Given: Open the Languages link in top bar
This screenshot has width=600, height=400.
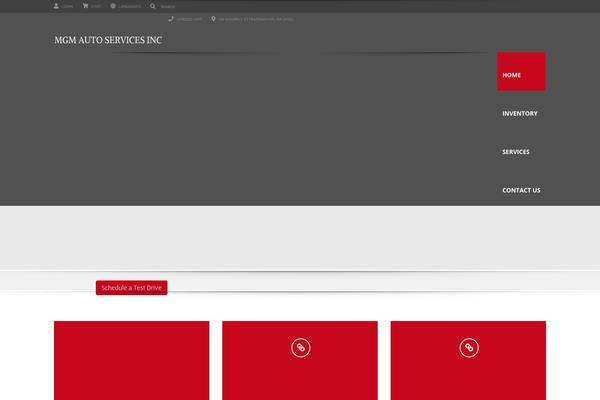Looking at the screenshot, I should 129,7.
